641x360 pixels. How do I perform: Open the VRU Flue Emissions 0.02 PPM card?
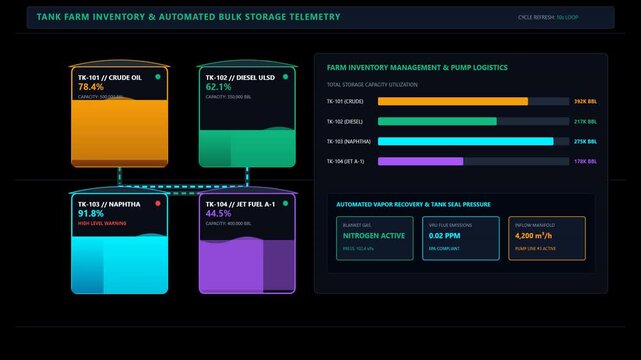[x=461, y=238]
